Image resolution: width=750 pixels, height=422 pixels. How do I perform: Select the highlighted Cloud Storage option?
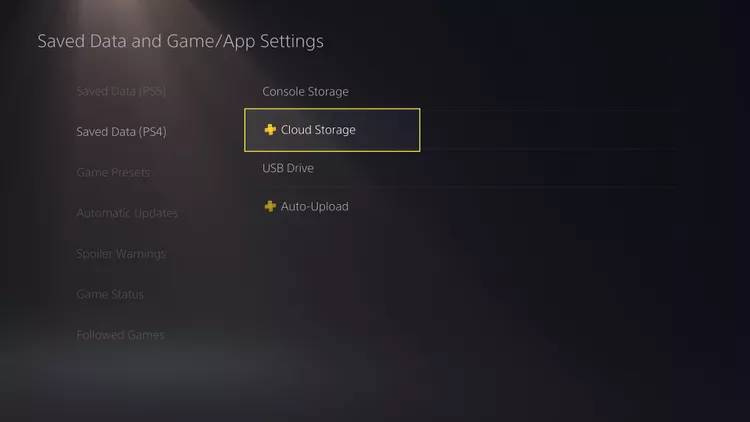pos(332,130)
